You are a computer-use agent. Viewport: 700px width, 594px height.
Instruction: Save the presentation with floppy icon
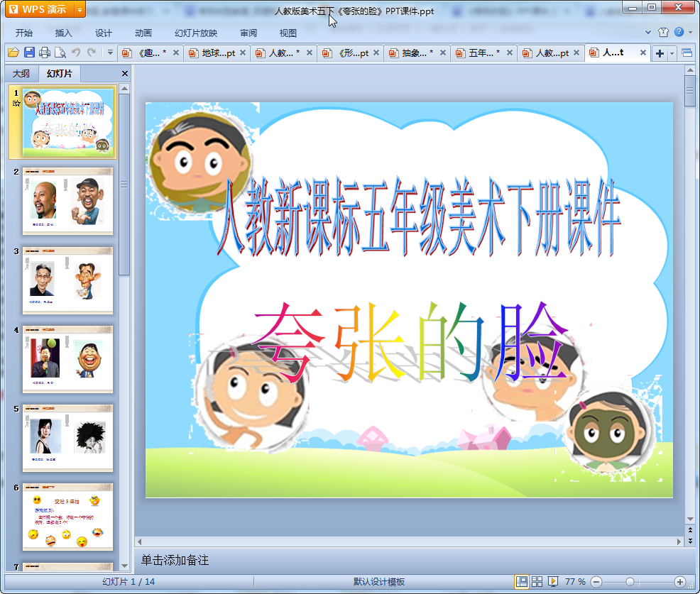pyautogui.click(x=30, y=53)
